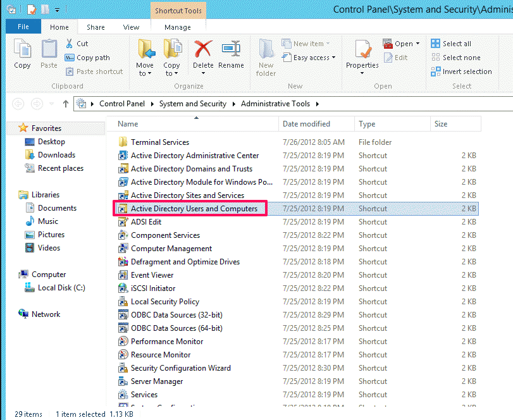513x420 pixels.
Task: Click the Back navigation arrow
Action: (x=18, y=104)
